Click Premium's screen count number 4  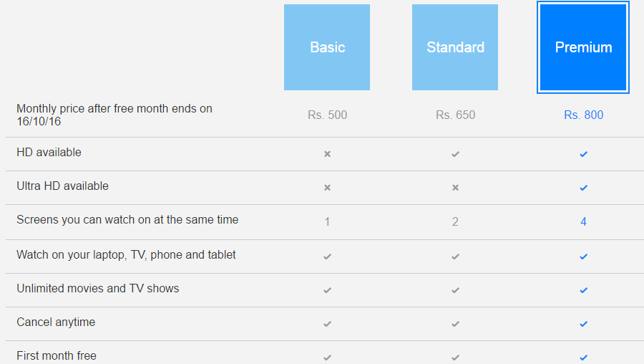tap(583, 221)
